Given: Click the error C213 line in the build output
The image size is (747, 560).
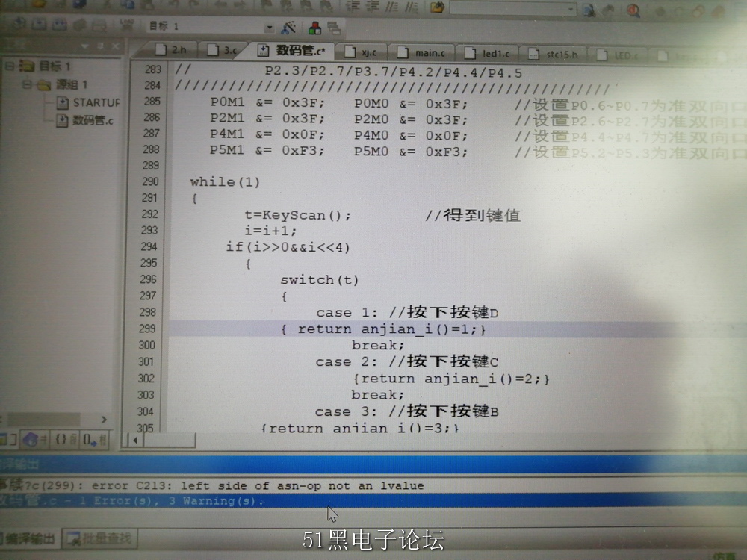Looking at the screenshot, I should (212, 486).
